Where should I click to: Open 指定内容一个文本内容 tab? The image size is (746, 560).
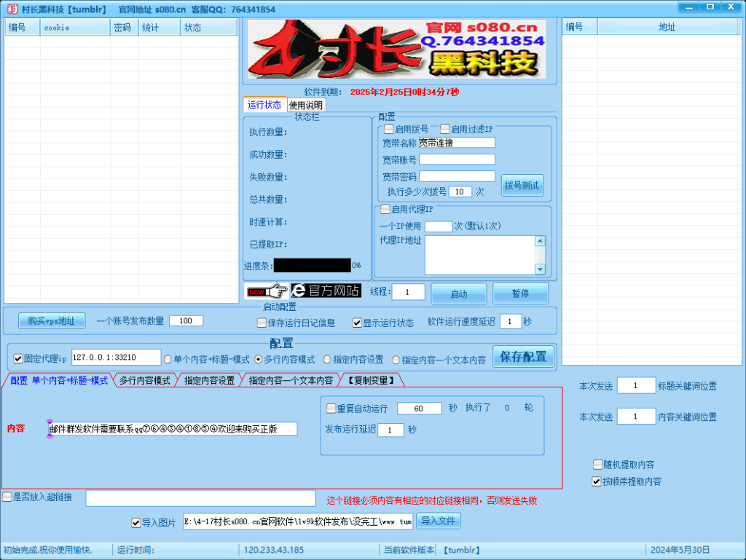[291, 380]
